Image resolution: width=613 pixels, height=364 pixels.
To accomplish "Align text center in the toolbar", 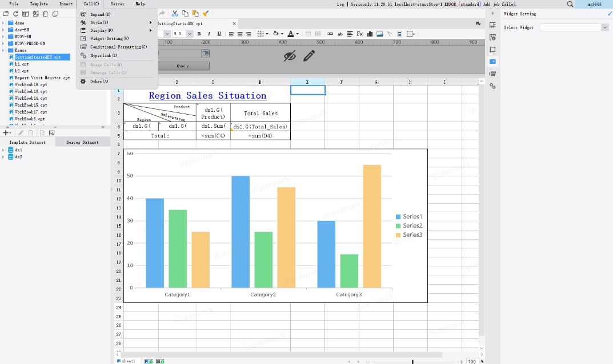I will 240,34.
